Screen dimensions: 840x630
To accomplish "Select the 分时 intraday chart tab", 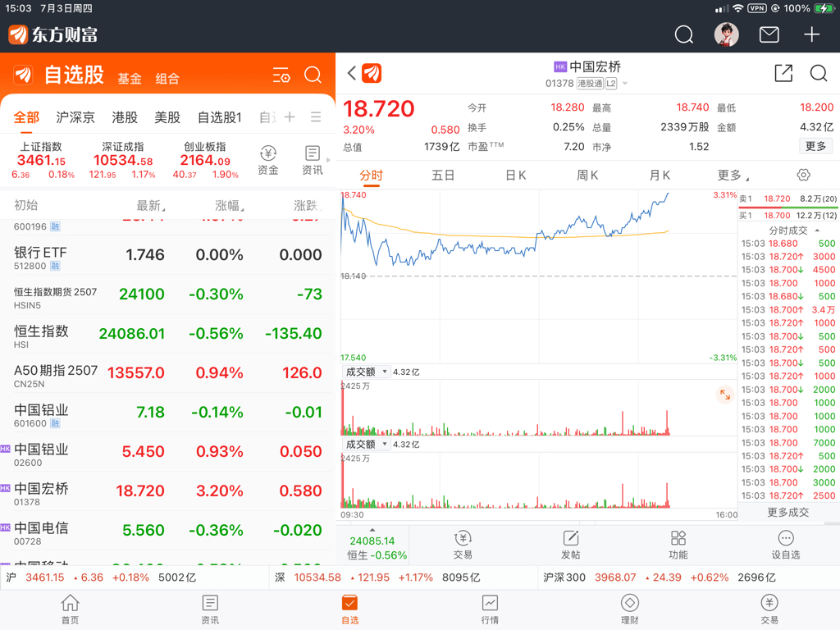I will tap(372, 176).
